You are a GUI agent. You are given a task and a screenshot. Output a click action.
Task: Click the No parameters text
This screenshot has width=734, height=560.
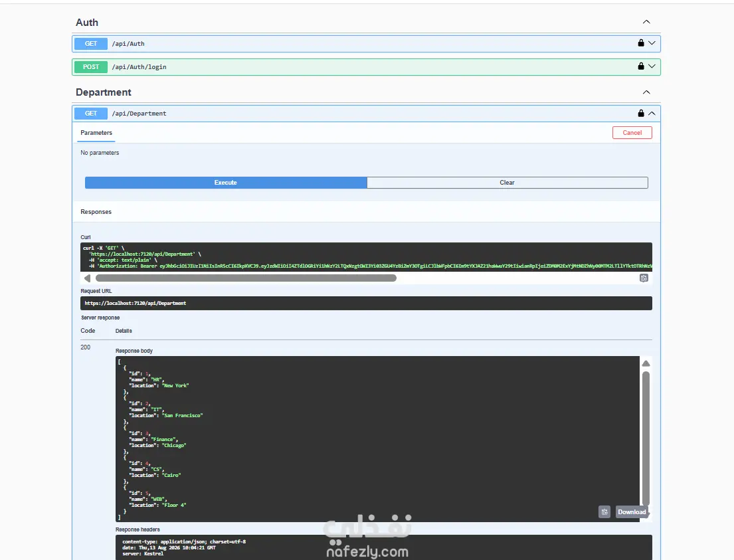(x=100, y=153)
